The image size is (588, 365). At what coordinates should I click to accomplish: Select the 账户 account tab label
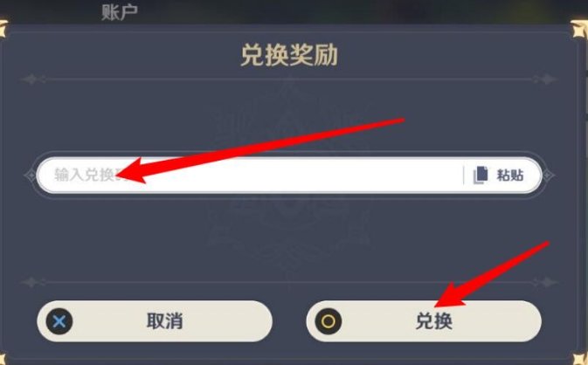pyautogui.click(x=119, y=12)
